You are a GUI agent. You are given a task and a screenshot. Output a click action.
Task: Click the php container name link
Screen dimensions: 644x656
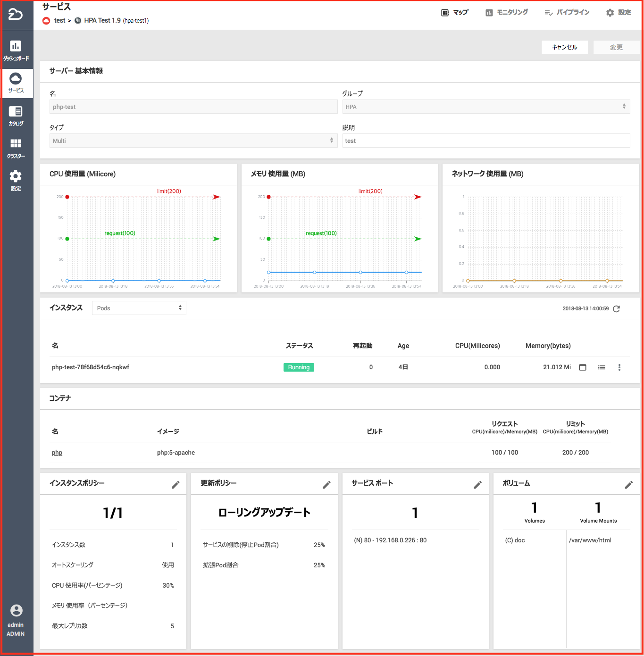click(57, 453)
